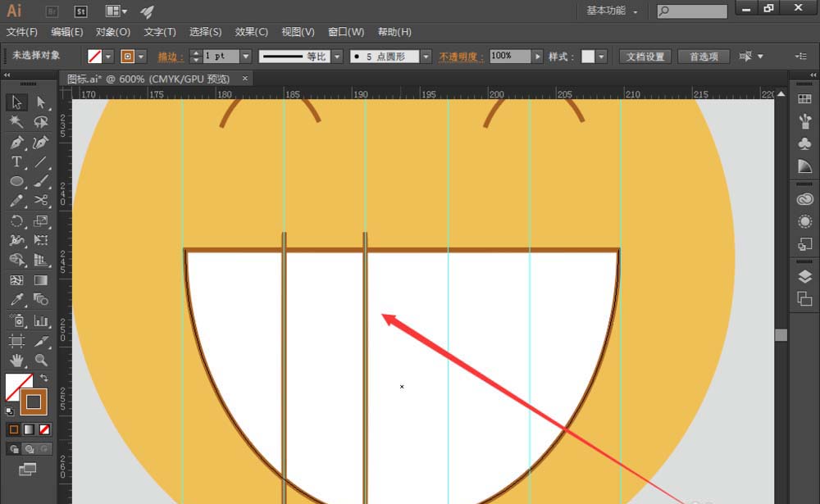820x504 pixels.
Task: Select the Selection tool (black arrow)
Action: [16, 102]
